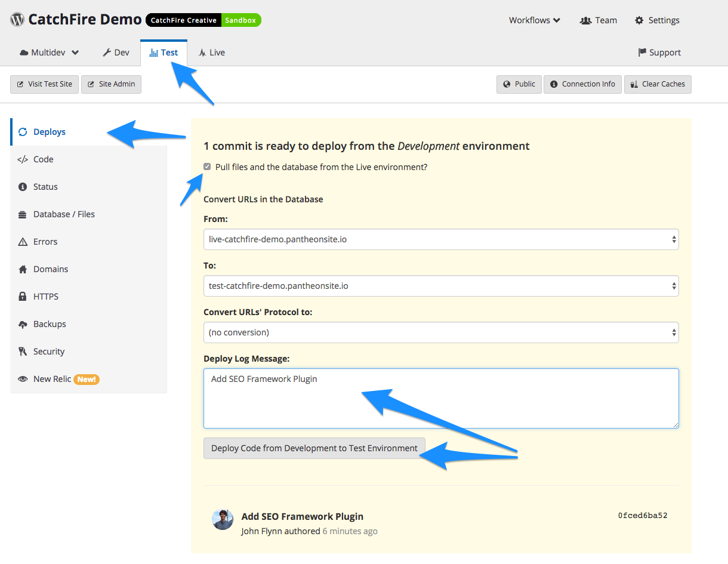Screen dimensions: 728x564
Task: Click the Visit Test Site button
Action: click(44, 84)
